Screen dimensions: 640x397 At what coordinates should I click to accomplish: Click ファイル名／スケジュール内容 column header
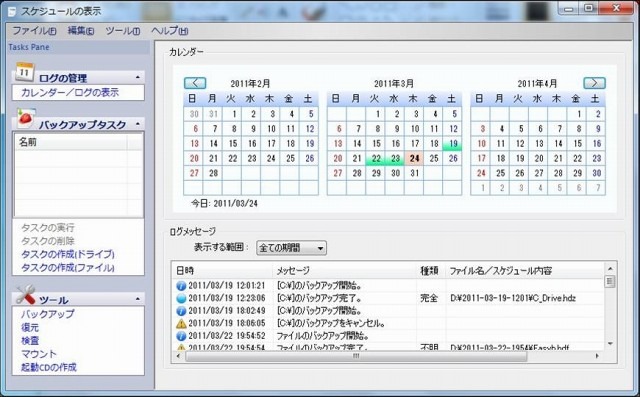524,271
